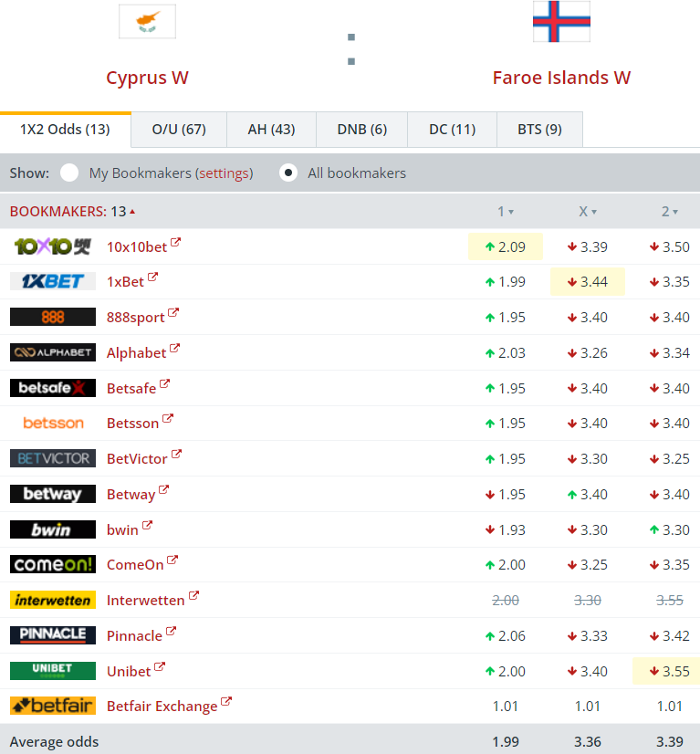Click the 10x10bet bookmaker logo
700x754 pixels.
(52, 246)
